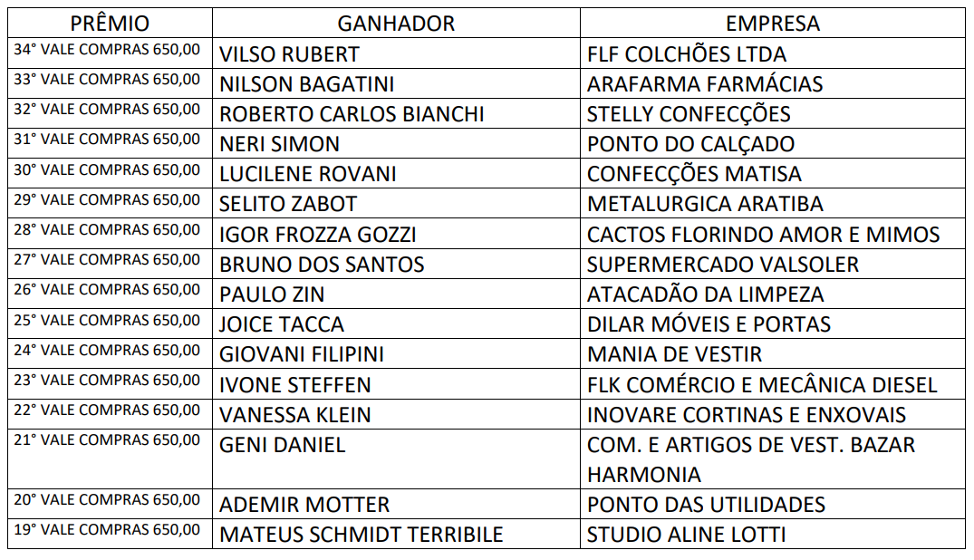The height and width of the screenshot is (560, 974).
Task: Click FLK COMÉRCIO E MECÂNICA DIESEL
Action: [x=762, y=385]
